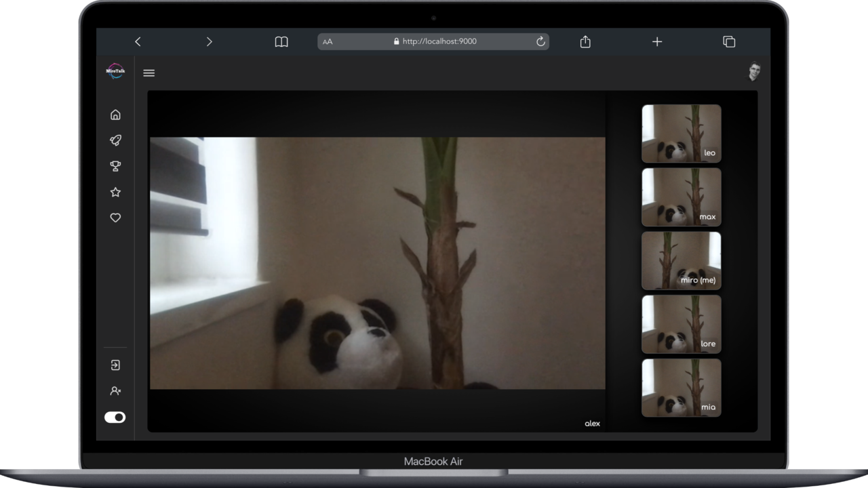Open the trophy panel in the sidebar
868x488 pixels.
tap(115, 166)
